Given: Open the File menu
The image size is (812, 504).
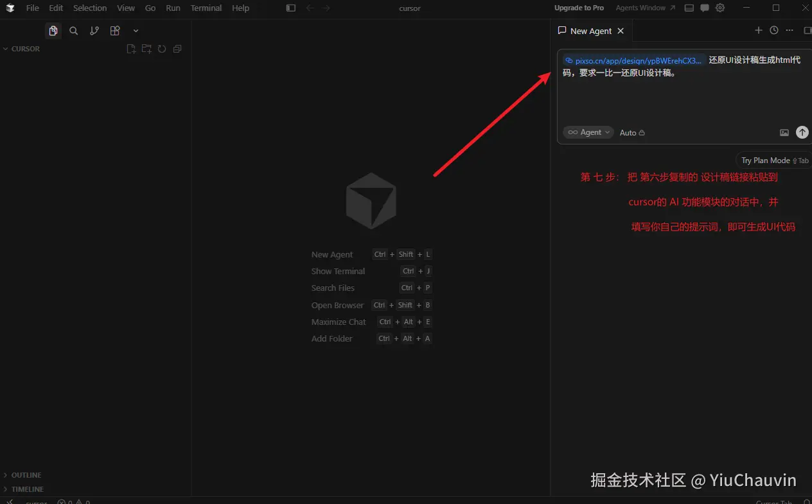Looking at the screenshot, I should [x=33, y=8].
